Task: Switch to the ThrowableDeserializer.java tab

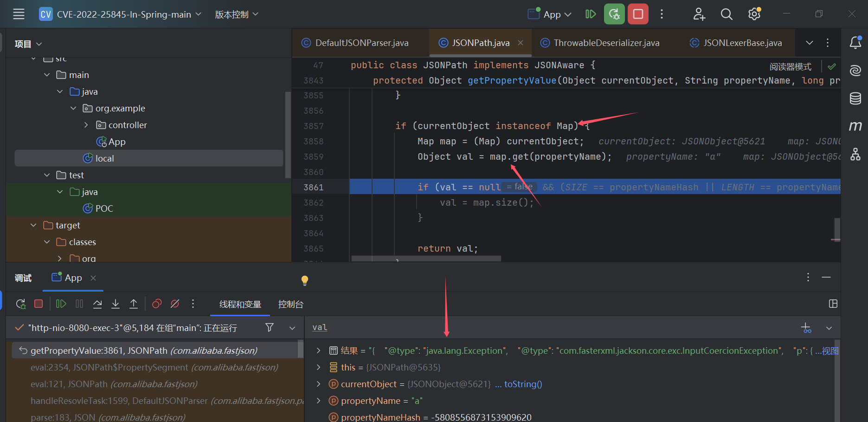Action: click(600, 43)
